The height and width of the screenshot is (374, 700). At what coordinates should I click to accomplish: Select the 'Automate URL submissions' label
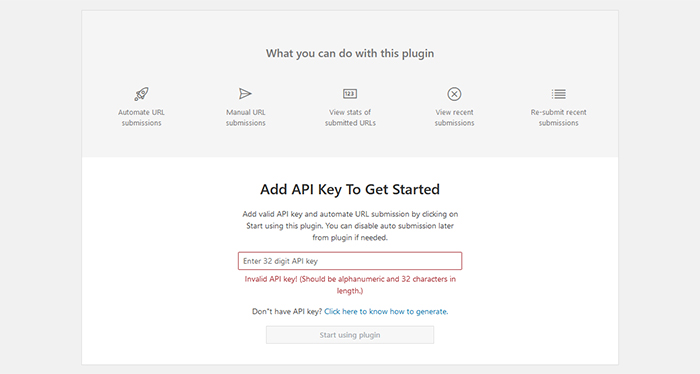tap(142, 117)
